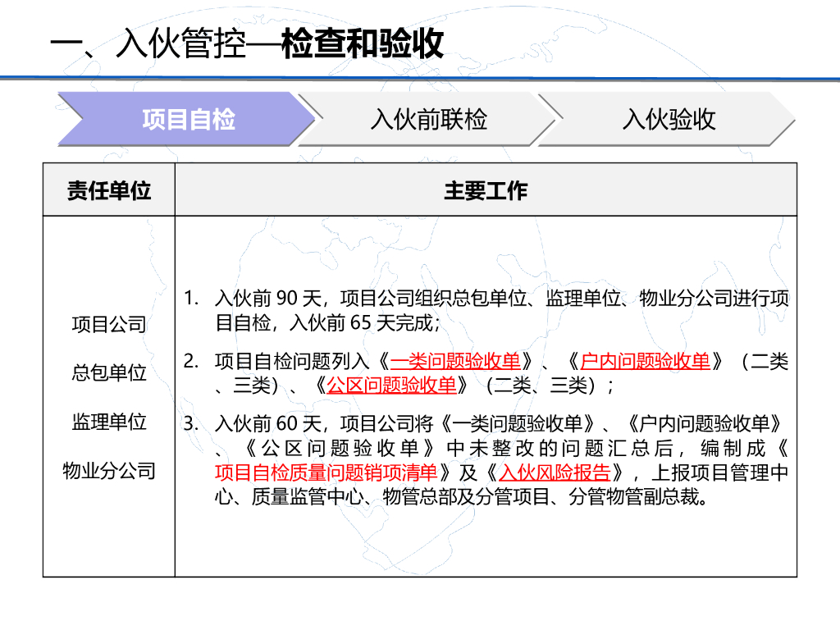Click 物业分公司 in the responsibility column
The image size is (840, 630).
109,471
